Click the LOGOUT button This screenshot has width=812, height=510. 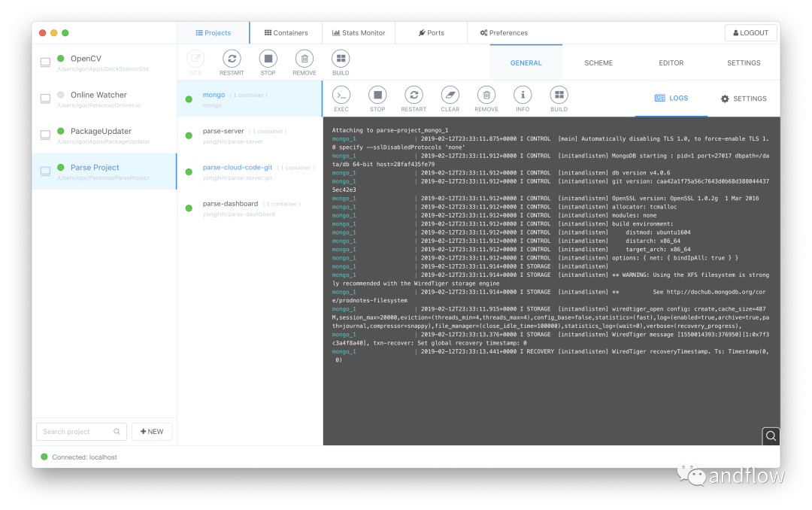pos(750,32)
